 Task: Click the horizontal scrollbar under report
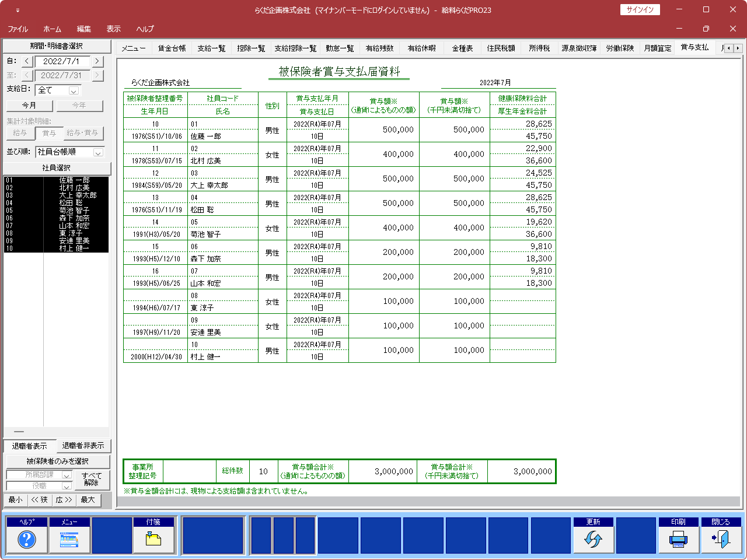[428, 502]
